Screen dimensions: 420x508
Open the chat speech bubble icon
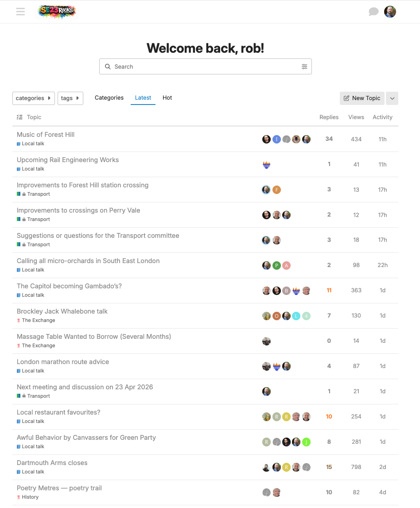pos(373,12)
